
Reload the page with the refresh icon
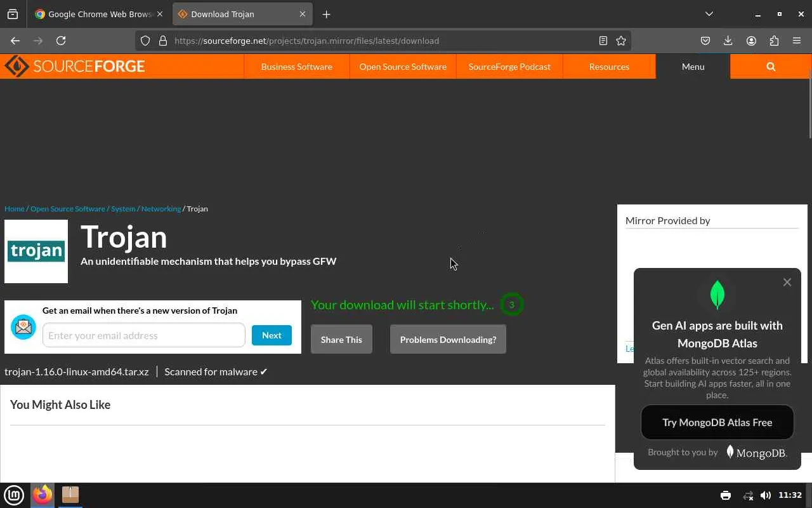point(61,41)
